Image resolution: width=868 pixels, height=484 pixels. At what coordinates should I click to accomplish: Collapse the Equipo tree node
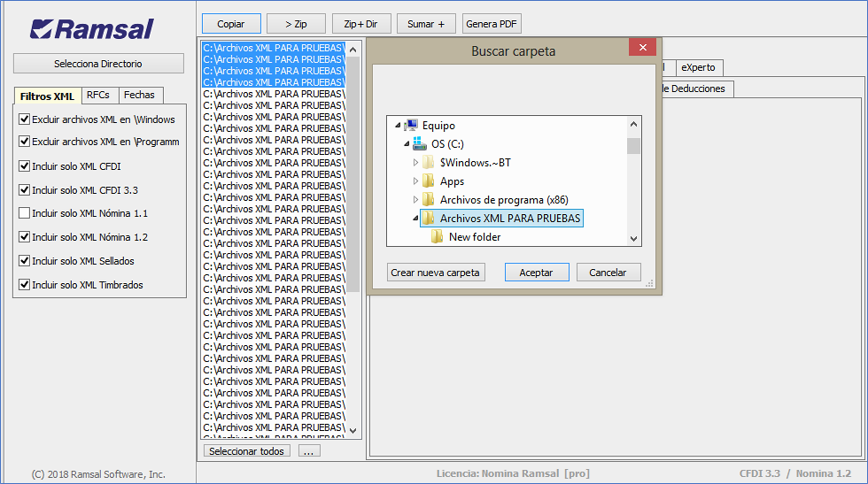tap(398, 126)
